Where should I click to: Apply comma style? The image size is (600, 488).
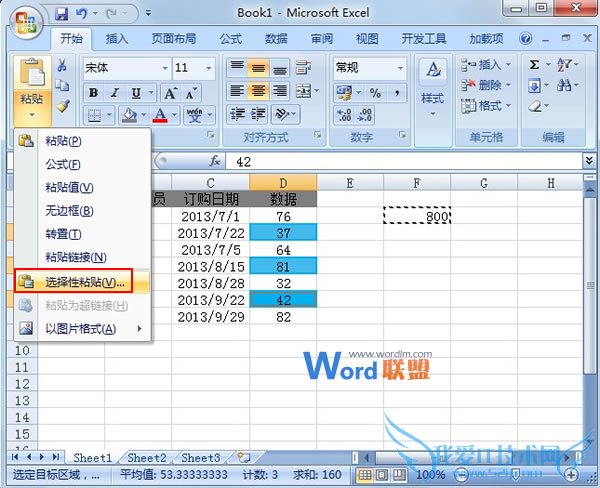(397, 93)
